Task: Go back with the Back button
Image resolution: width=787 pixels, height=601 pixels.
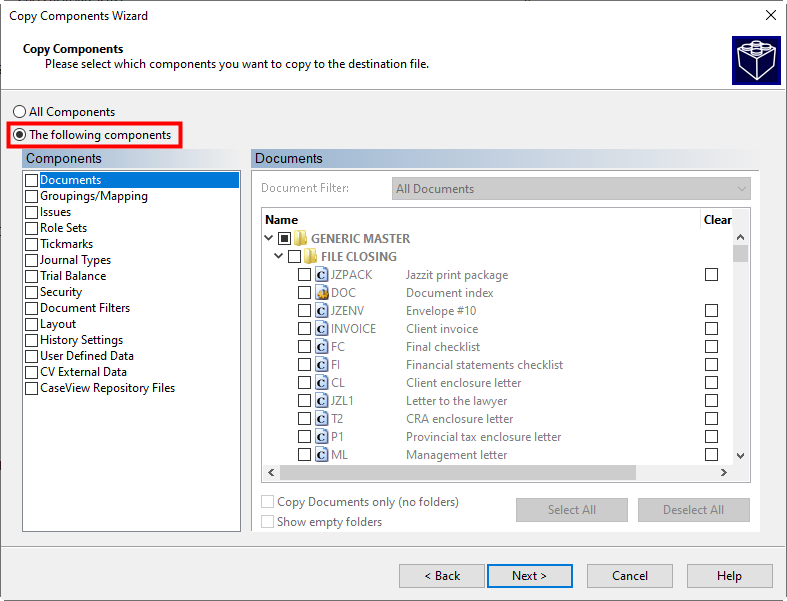Action: 441,576
